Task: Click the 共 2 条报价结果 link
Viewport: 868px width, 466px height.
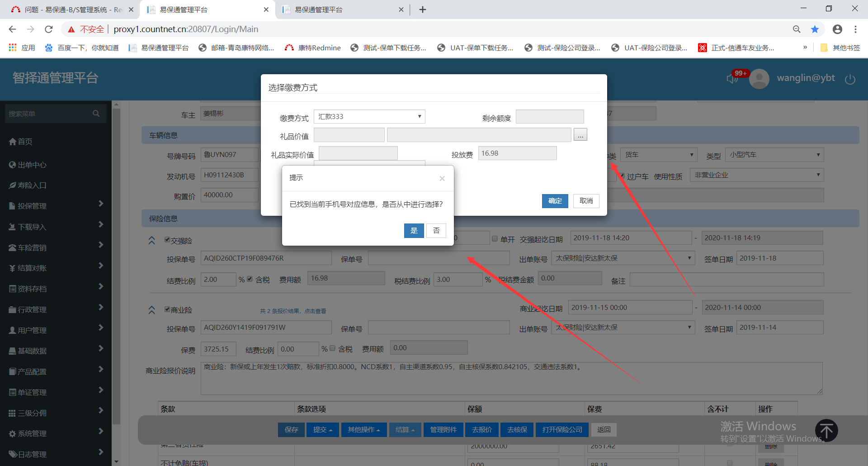Action: pos(293,311)
